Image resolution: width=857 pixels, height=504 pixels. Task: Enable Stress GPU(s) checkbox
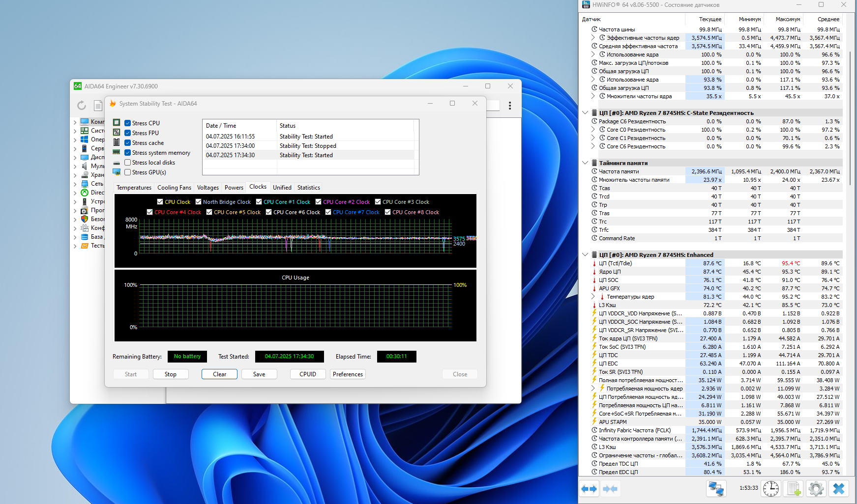coord(127,172)
